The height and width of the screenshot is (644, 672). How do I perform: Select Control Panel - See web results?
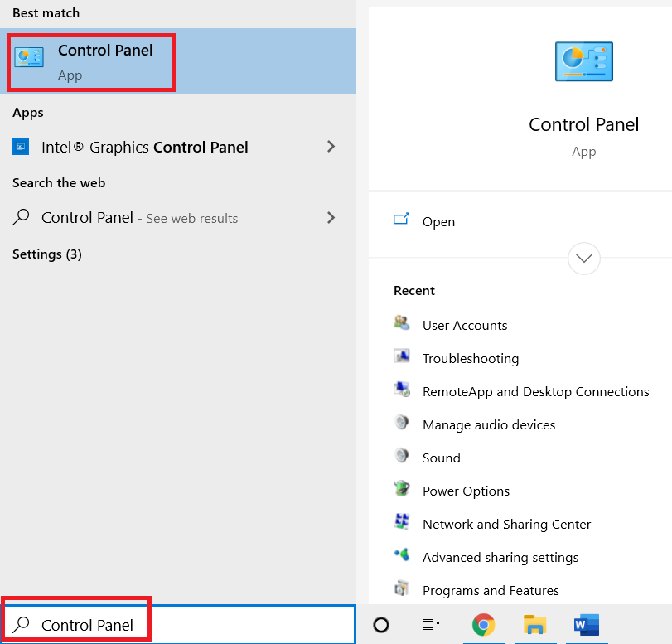click(x=178, y=218)
